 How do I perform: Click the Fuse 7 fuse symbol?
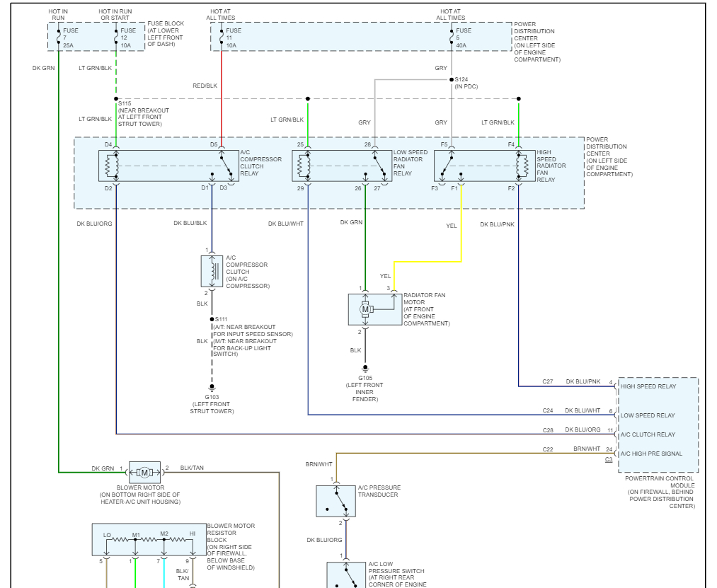coord(59,37)
